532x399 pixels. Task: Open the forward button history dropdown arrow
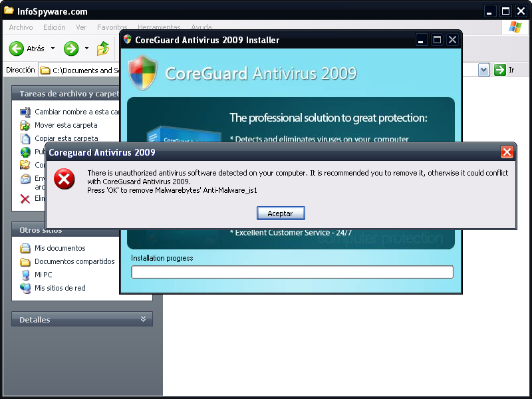pyautogui.click(x=86, y=49)
